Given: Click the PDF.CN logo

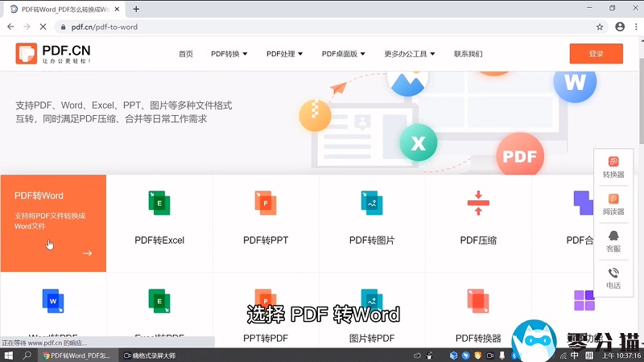Looking at the screenshot, I should [x=52, y=54].
